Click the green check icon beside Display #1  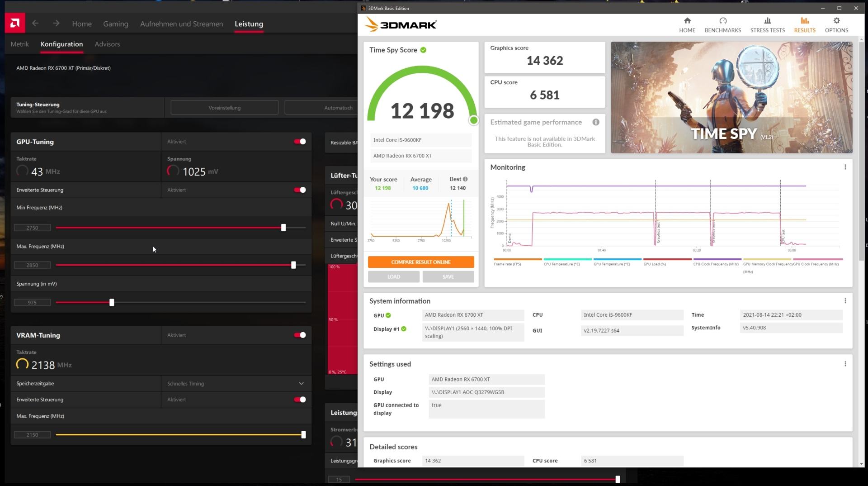404,329
